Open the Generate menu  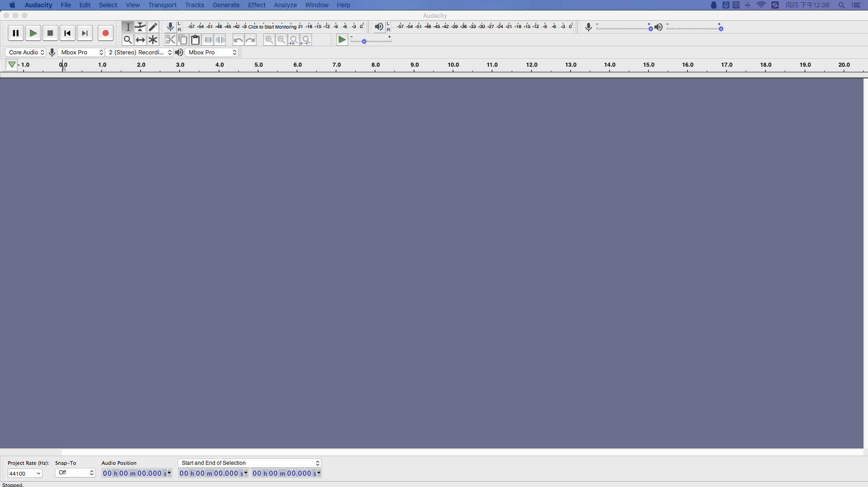coord(226,5)
